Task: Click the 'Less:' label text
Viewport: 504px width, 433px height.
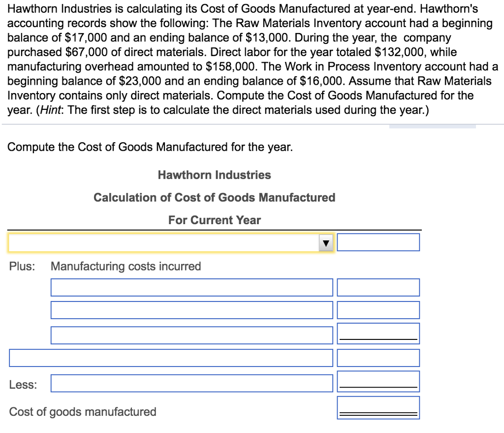Action: click(23, 385)
